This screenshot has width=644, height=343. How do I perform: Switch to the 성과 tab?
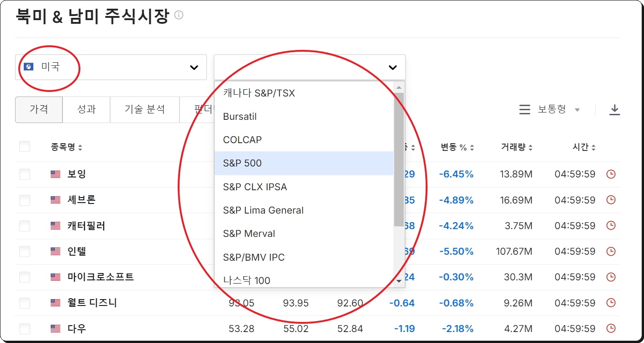pos(86,110)
